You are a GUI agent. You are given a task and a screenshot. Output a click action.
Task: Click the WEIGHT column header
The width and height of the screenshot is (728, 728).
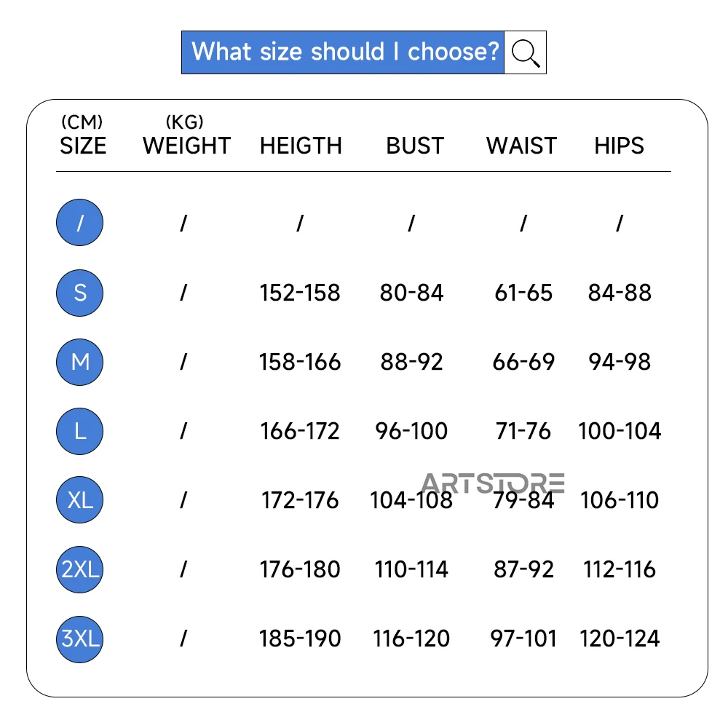pyautogui.click(x=186, y=146)
